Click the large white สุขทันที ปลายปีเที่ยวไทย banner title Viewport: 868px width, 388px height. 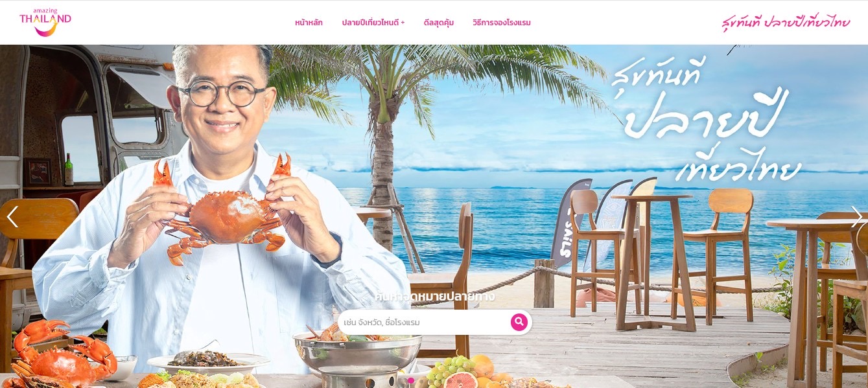click(707, 120)
